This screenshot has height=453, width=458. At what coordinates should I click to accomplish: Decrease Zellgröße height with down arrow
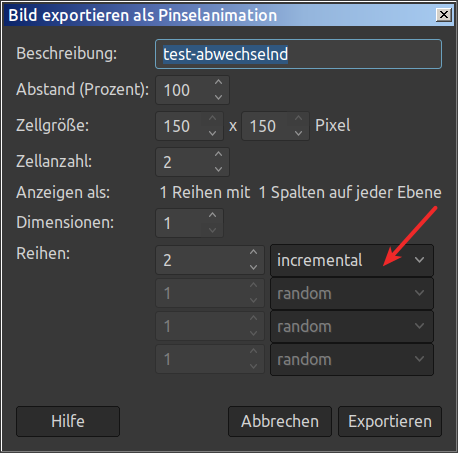pyautogui.click(x=298, y=133)
